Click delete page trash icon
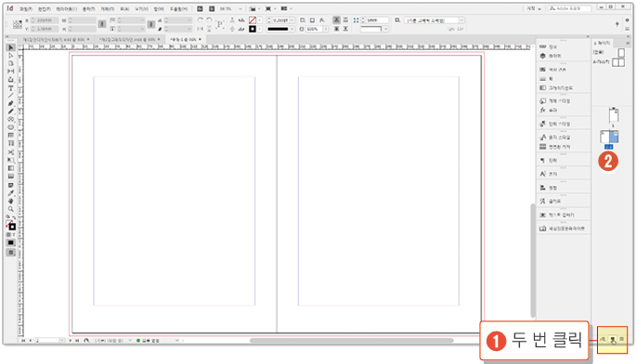Image resolution: width=636 pixels, height=364 pixels. (622, 339)
